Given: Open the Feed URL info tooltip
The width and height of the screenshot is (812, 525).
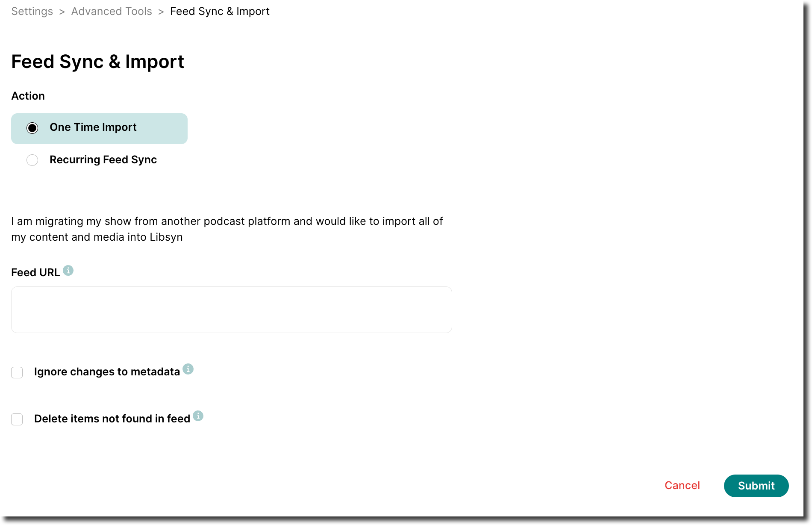Looking at the screenshot, I should [68, 270].
